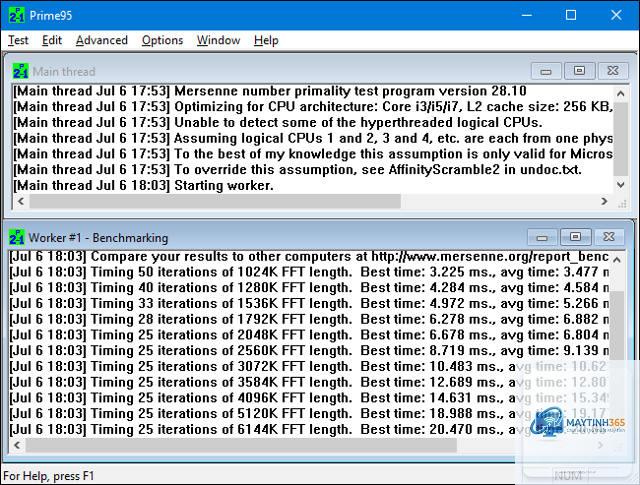Viewport: 640px width, 485px height.
Task: Maximize the Worker #1 Benchmarking window
Action: [576, 237]
